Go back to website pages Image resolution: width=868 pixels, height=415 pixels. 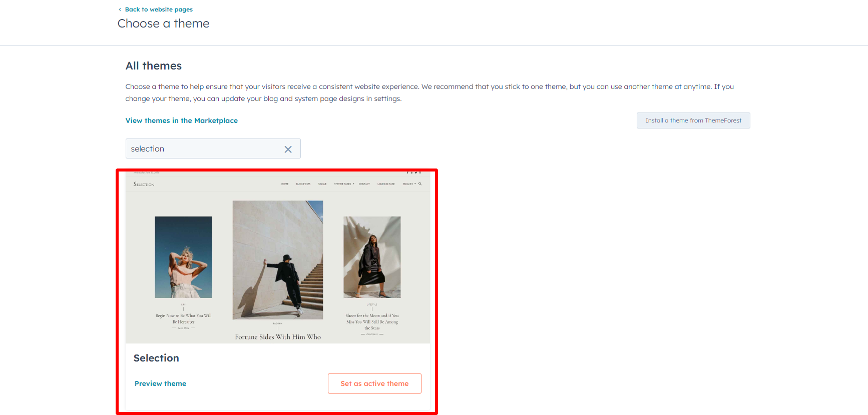tap(159, 9)
